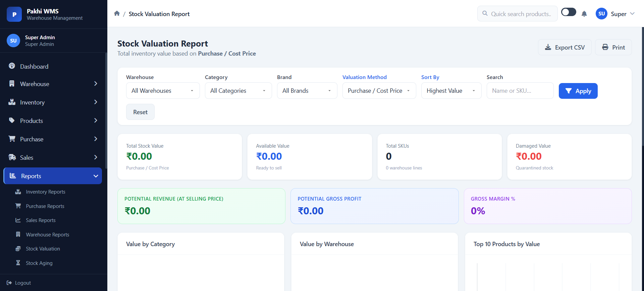
Task: Open Warehouse Reports from the sidebar
Action: tap(48, 234)
